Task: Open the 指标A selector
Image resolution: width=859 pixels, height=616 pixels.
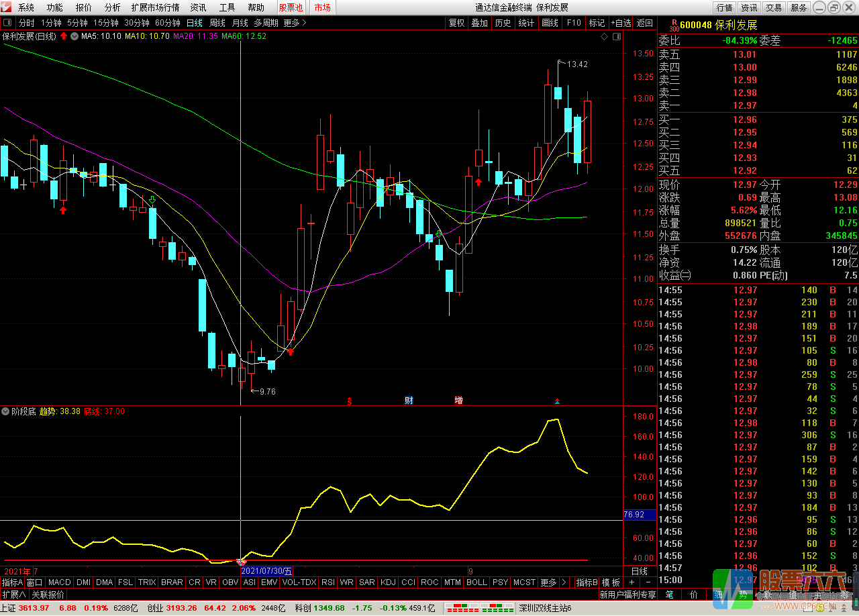Action: (12, 582)
